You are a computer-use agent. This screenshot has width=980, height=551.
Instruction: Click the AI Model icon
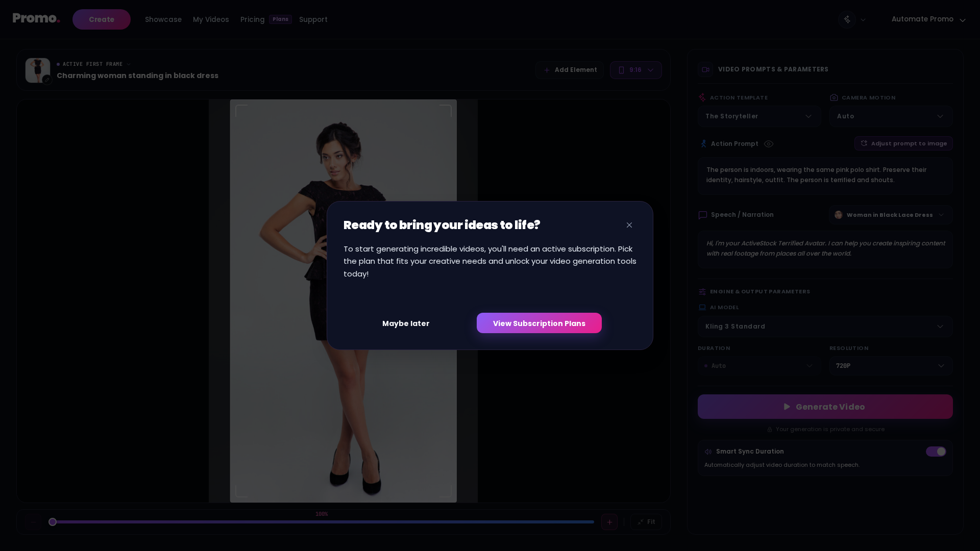[x=702, y=308]
